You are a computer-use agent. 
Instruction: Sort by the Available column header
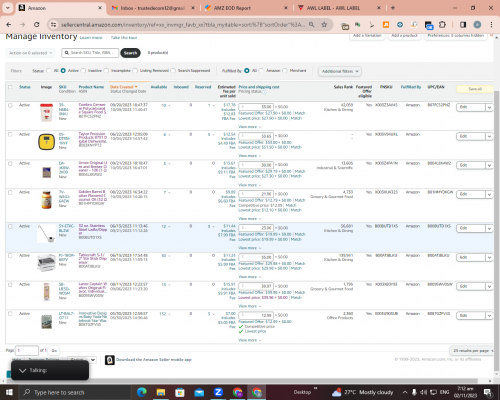pos(159,87)
